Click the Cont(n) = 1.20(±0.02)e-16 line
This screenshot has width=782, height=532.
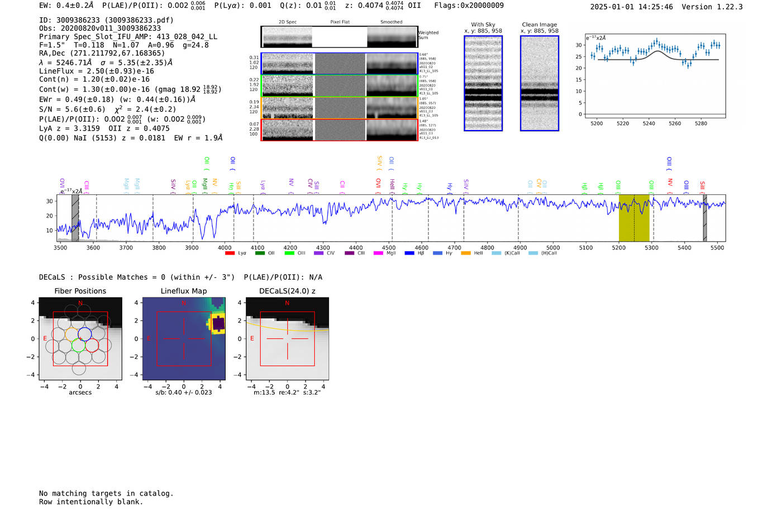click(94, 80)
